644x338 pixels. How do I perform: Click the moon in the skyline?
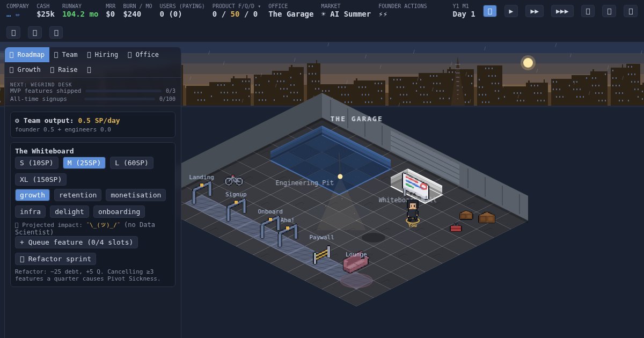point(528,63)
